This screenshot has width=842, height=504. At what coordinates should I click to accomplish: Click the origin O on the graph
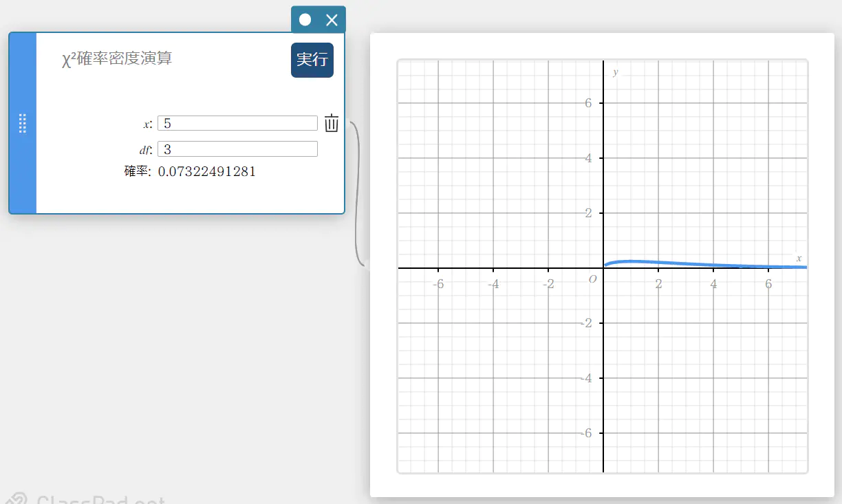click(592, 279)
